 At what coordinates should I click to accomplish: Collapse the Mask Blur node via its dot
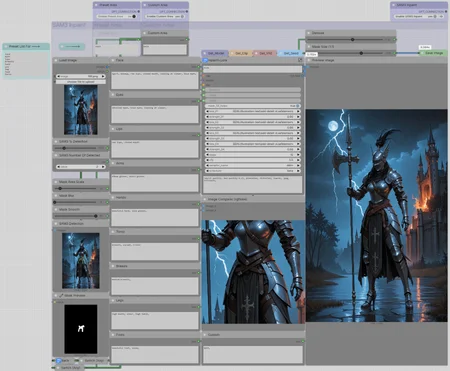[56, 196]
